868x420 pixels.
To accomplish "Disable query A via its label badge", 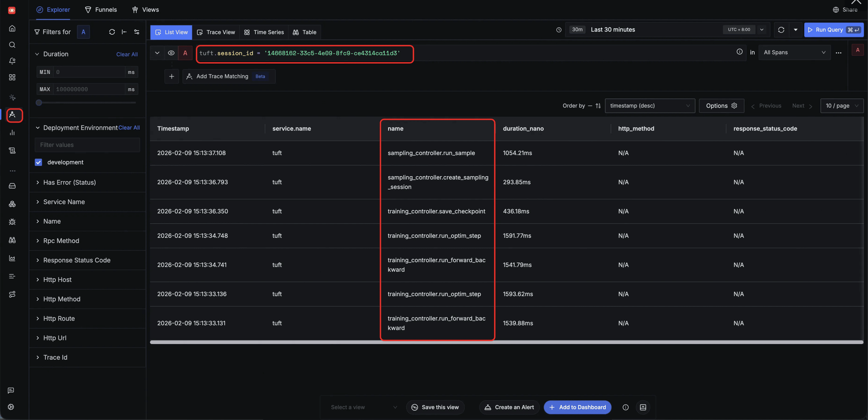I will coord(185,53).
